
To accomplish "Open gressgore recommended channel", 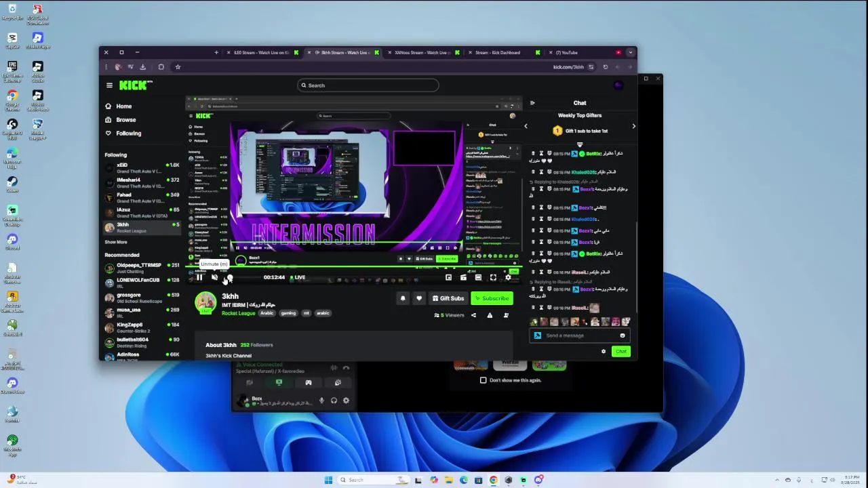I will click(142, 298).
